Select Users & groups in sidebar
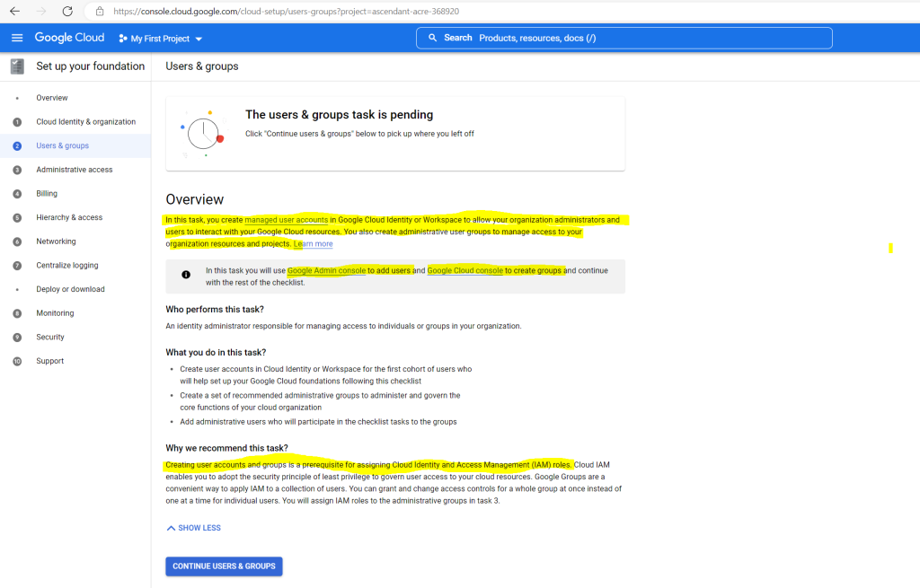Viewport: 920px width, 588px height. click(x=62, y=146)
